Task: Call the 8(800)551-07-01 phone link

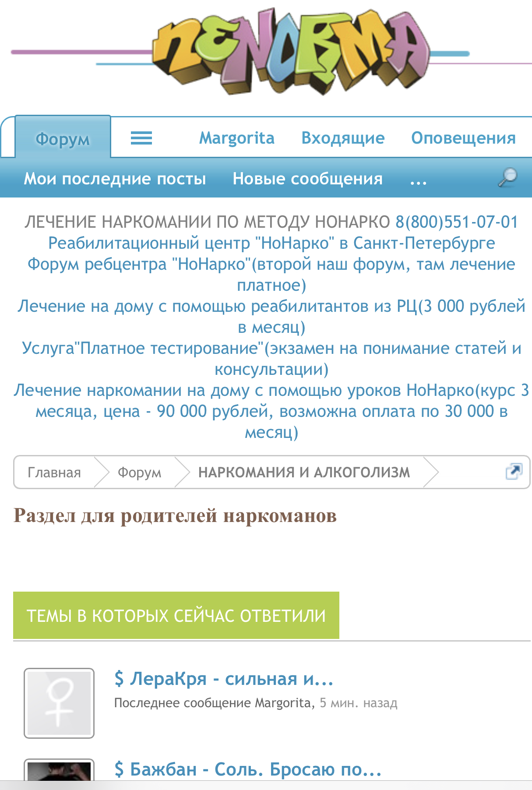Action: click(457, 222)
